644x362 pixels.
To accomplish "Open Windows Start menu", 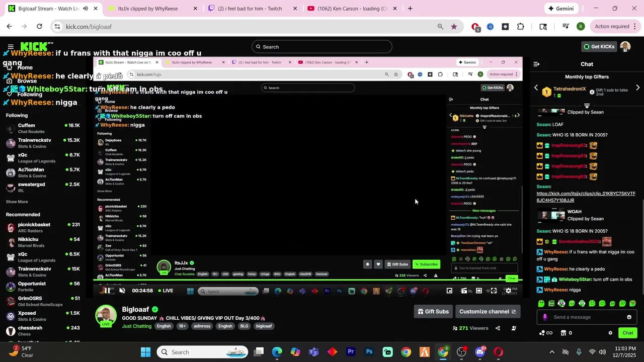I will pyautogui.click(x=145, y=352).
